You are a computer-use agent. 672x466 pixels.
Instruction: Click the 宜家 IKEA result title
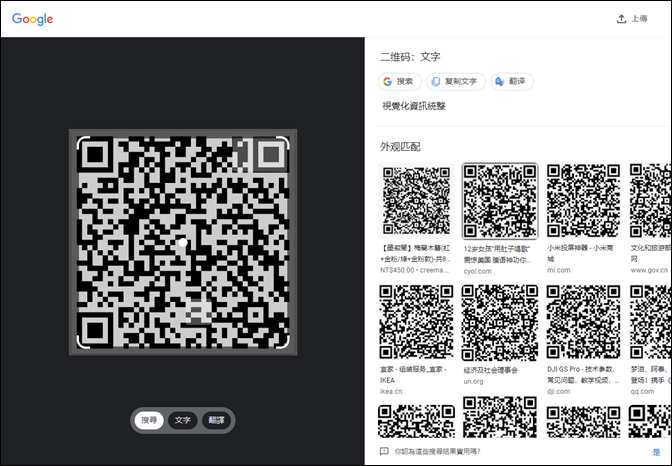coord(413,374)
